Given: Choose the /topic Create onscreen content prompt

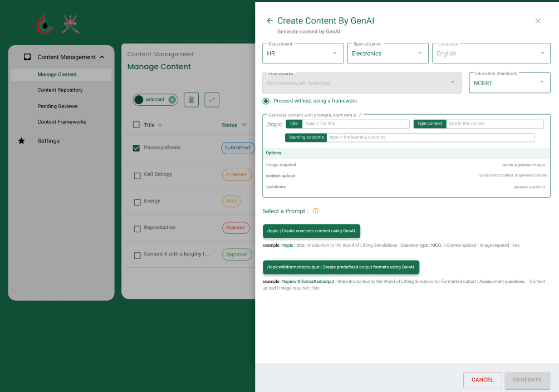Looking at the screenshot, I should point(311,231).
